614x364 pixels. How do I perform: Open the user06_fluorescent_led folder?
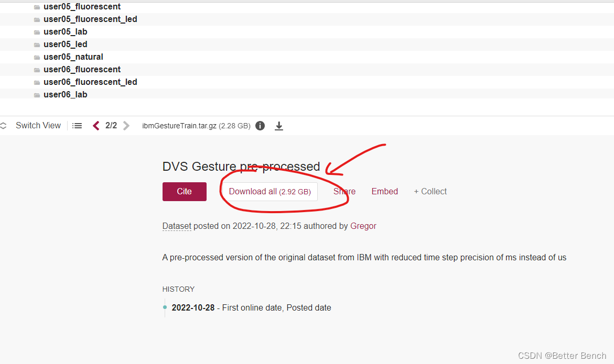tap(90, 82)
